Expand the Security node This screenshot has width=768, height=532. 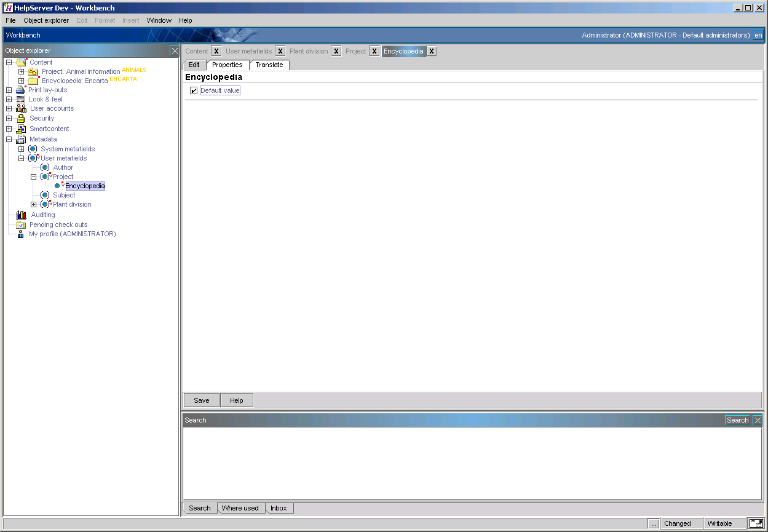[9, 118]
